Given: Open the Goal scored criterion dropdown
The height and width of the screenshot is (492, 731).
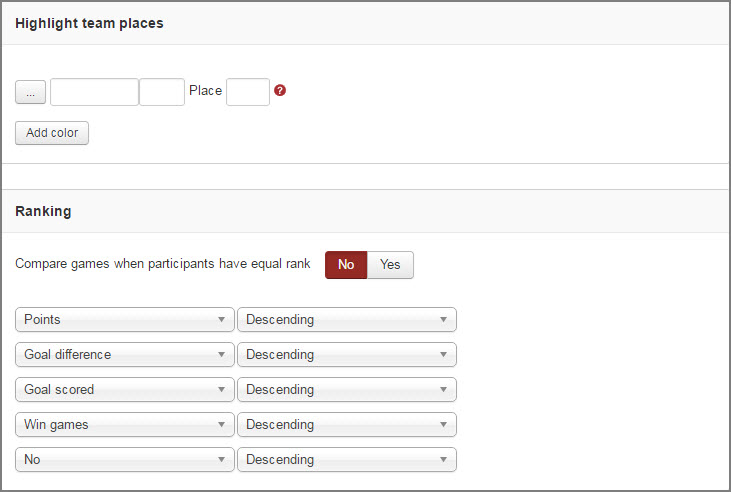Looking at the screenshot, I should (x=124, y=389).
